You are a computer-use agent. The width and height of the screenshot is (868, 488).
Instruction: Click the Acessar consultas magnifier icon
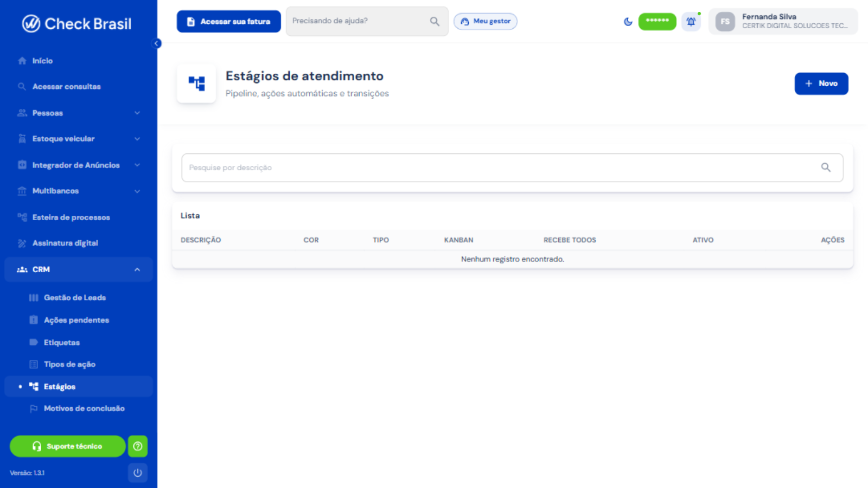coord(22,87)
